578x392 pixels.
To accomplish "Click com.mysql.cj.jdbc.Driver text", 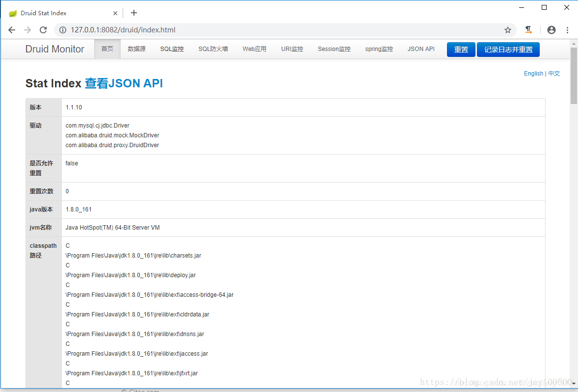I will (97, 125).
